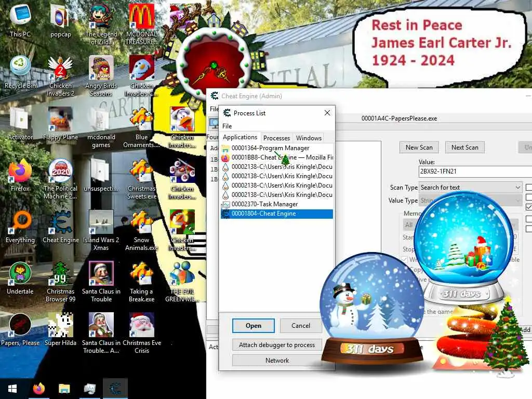Click the Next Scan button
The image size is (532, 399).
click(x=465, y=147)
